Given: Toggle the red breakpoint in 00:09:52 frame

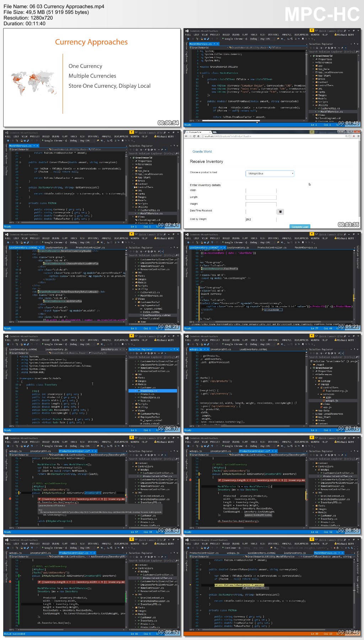Looking at the screenshot, I should (10, 582).
